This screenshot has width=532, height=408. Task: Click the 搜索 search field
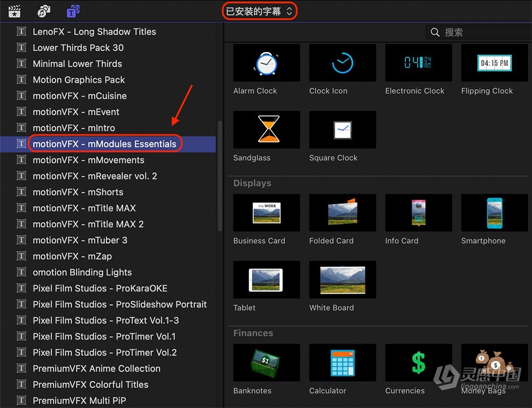coord(478,32)
